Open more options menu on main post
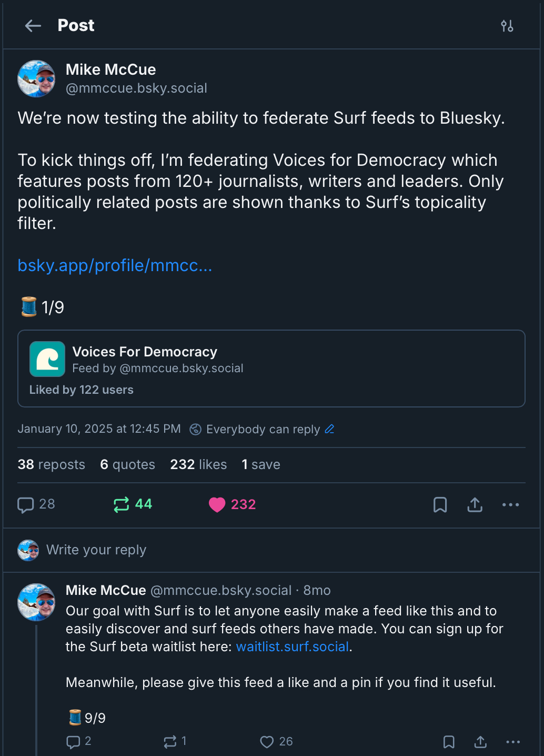 (510, 505)
